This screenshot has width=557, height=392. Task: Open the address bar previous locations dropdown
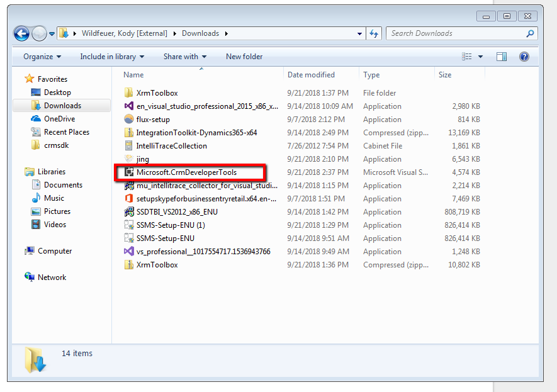(x=359, y=34)
